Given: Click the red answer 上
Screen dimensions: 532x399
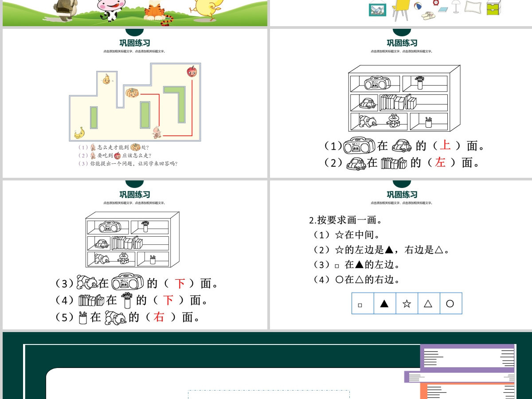Looking at the screenshot, I should point(445,145).
